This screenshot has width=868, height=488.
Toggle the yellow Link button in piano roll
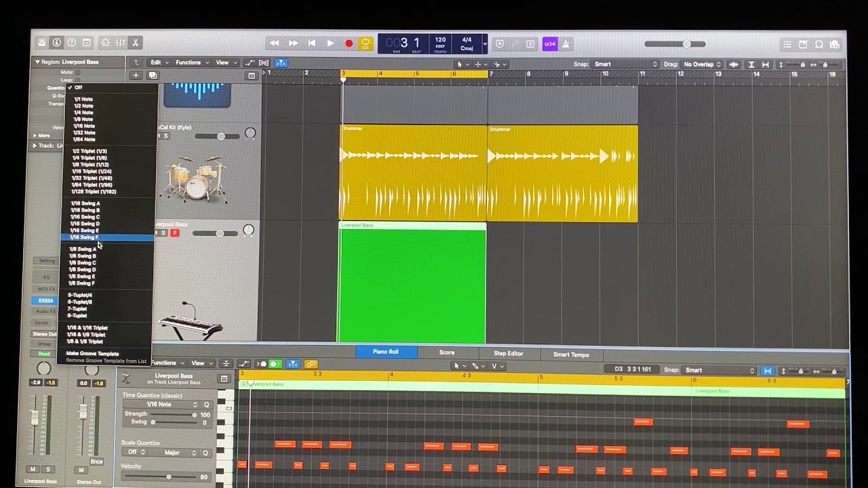(311, 364)
